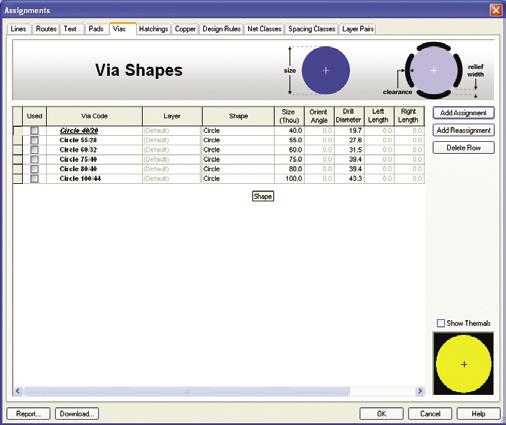Screen dimensions: 506x425
Task: Click the scroll left arrow
Action: pos(18,391)
